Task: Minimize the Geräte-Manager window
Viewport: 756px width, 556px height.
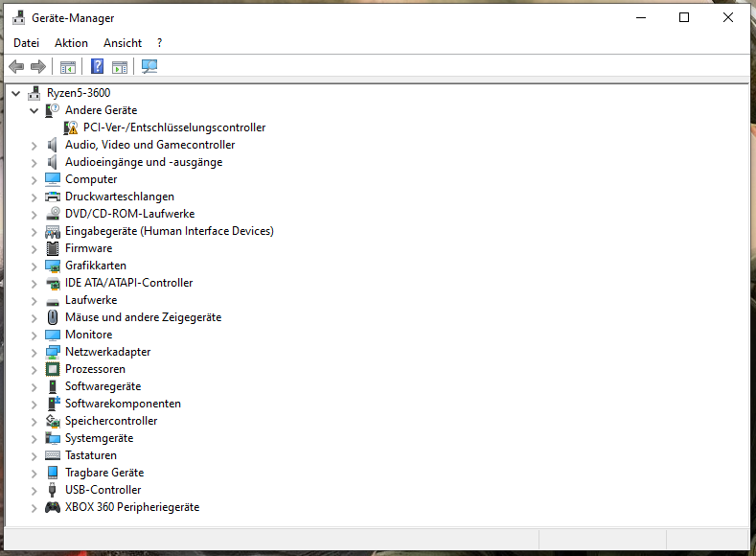Action: [641, 18]
